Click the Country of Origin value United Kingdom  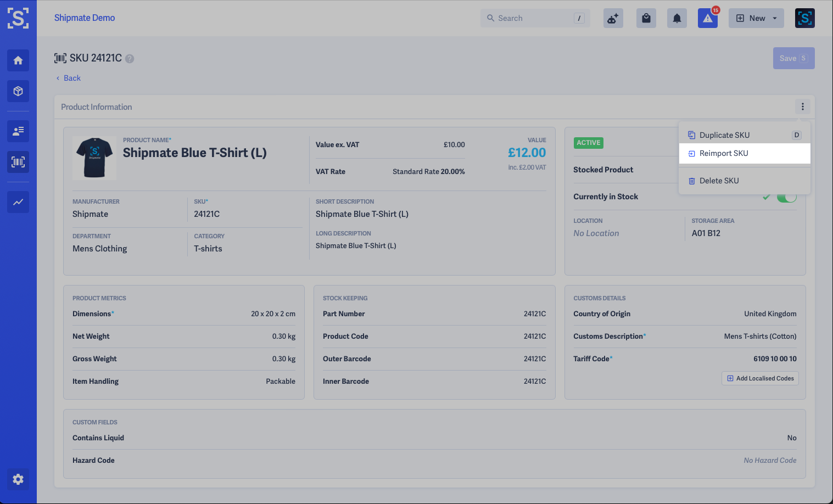(770, 314)
